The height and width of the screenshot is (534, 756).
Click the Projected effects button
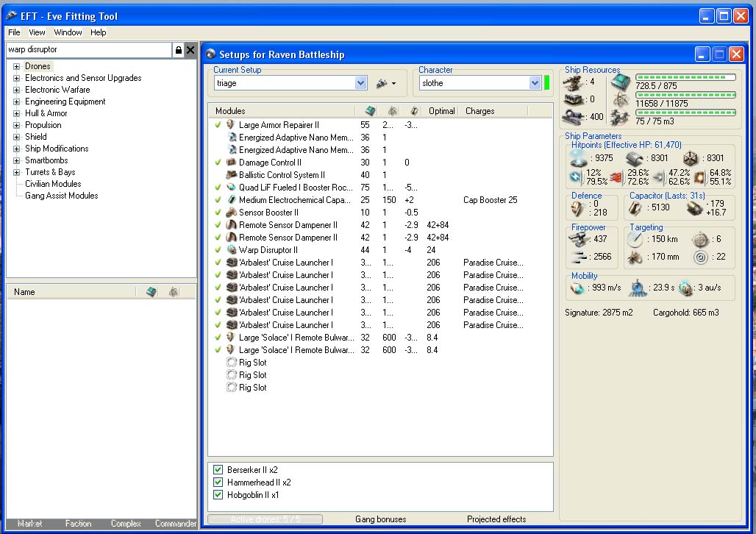(x=496, y=519)
